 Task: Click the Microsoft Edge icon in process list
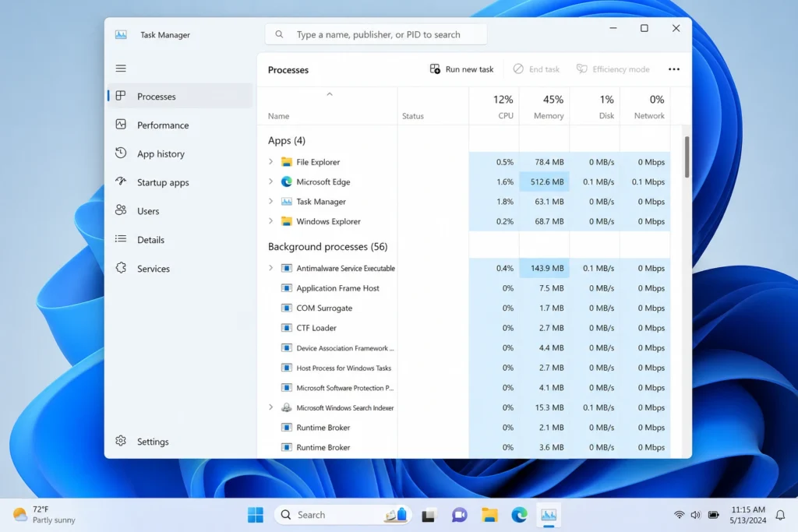(x=287, y=181)
